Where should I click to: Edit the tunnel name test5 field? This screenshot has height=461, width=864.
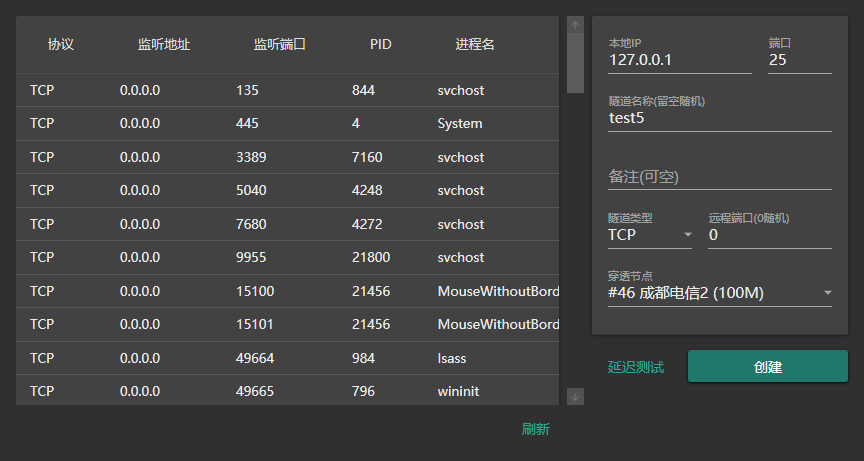[719, 118]
